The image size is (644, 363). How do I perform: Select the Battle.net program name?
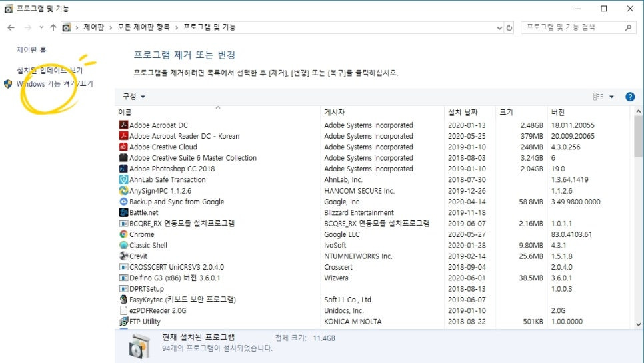point(144,213)
